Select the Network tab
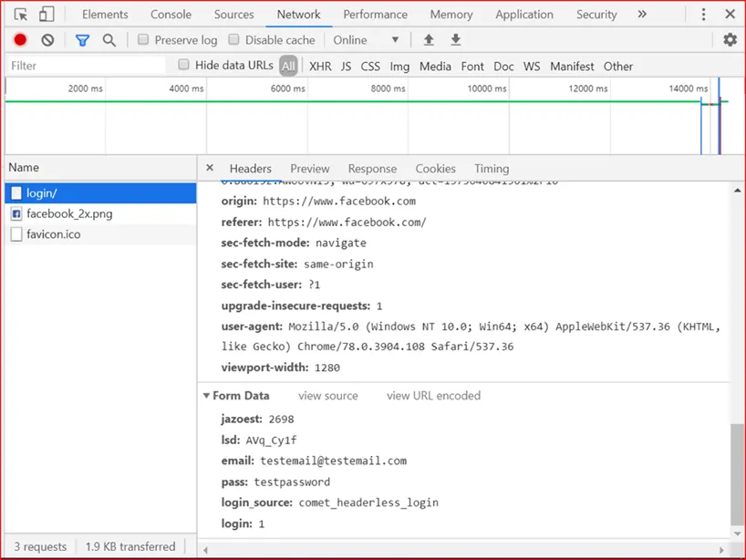746x560 pixels. pyautogui.click(x=299, y=15)
